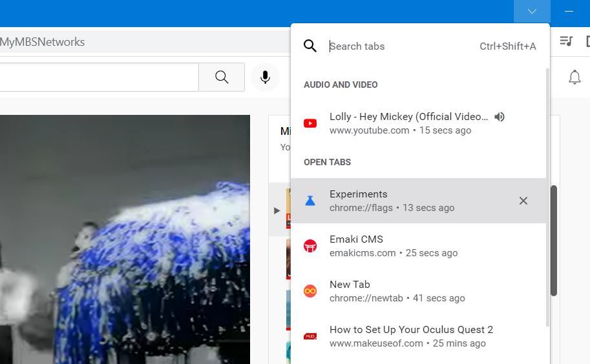This screenshot has width=590, height=364.
Task: Click the now-playing triangle in playlist
Action: coord(277,210)
